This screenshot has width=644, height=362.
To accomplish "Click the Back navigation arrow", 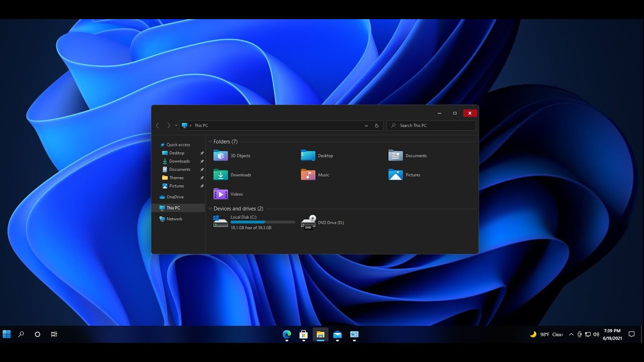I will point(157,126).
